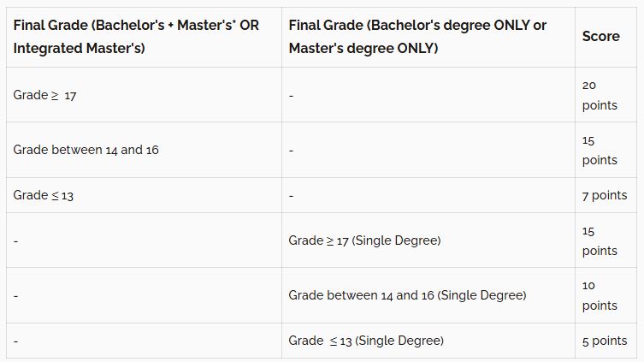Select the "Grade ≥ 17" cell without Single Degree
Viewport: 644px width, 362px height.
tap(45, 95)
